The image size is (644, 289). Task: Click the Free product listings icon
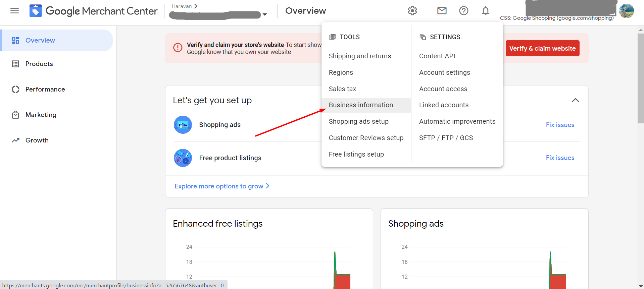[x=183, y=158]
